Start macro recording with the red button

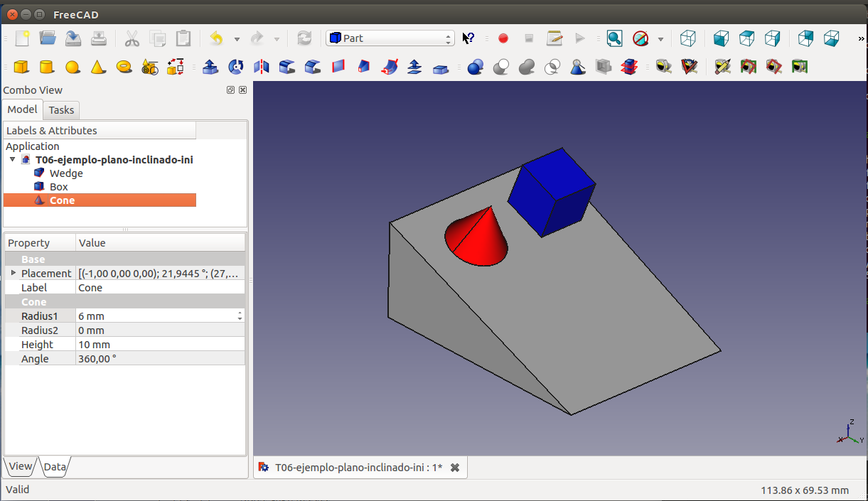pyautogui.click(x=503, y=38)
